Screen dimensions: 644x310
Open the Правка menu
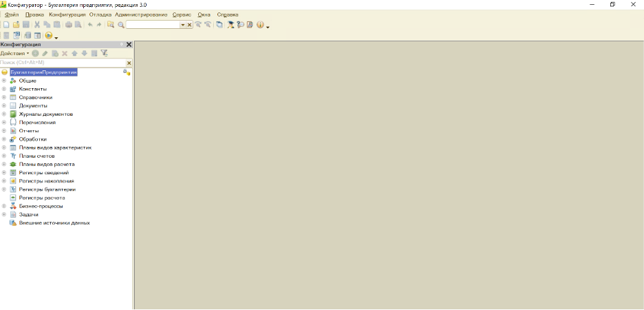tap(34, 14)
